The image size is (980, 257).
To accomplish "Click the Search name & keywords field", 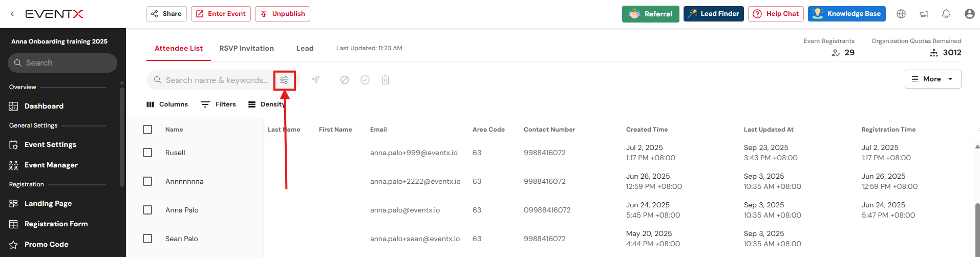I will click(x=216, y=80).
